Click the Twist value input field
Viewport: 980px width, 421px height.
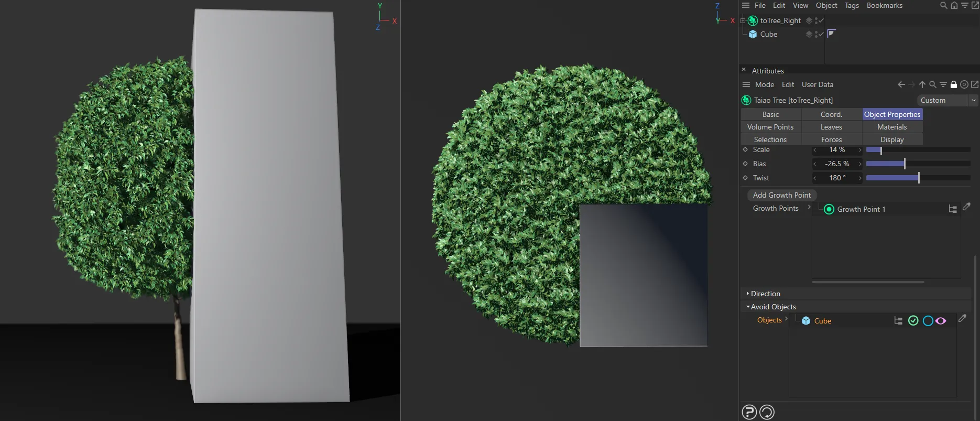click(837, 178)
